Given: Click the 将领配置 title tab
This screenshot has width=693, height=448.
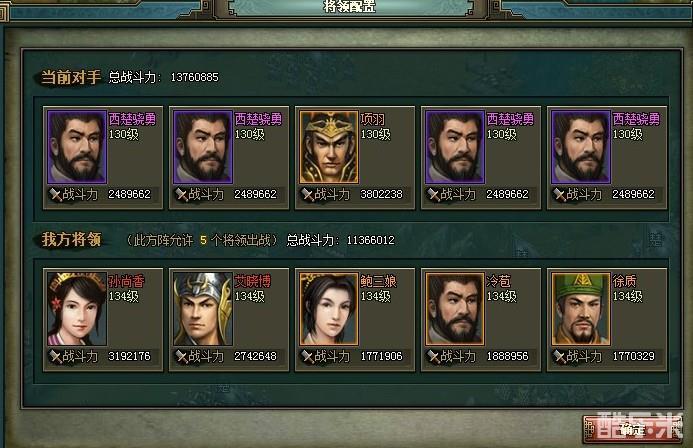Looking at the screenshot, I should coord(349,7).
